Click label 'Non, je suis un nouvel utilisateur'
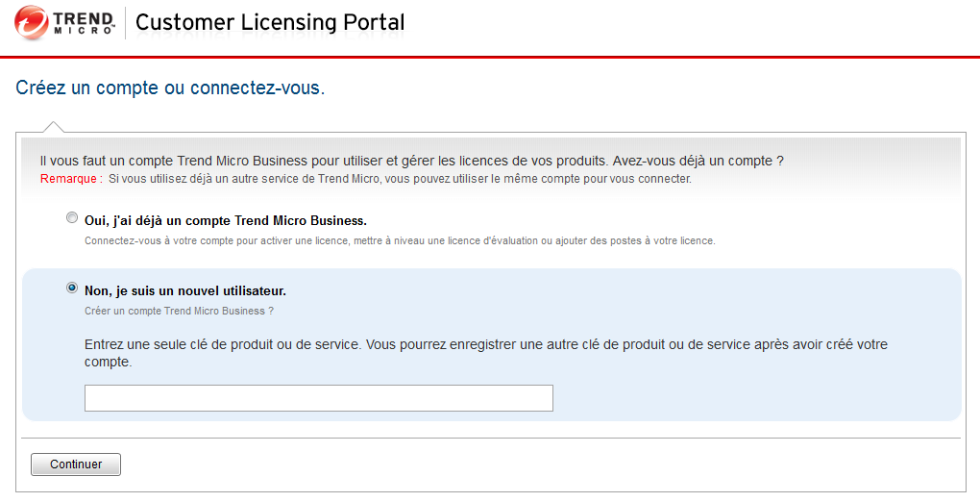This screenshot has height=502, width=980. coord(185,290)
